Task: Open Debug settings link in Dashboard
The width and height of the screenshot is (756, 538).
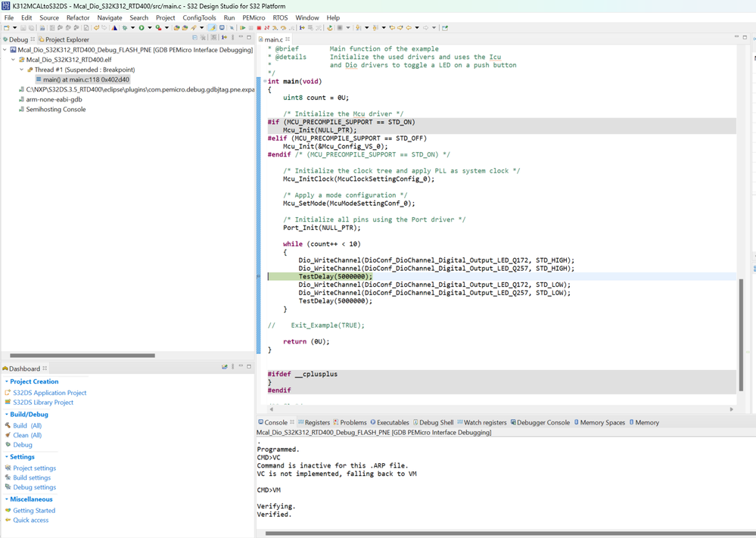Action: [x=35, y=487]
